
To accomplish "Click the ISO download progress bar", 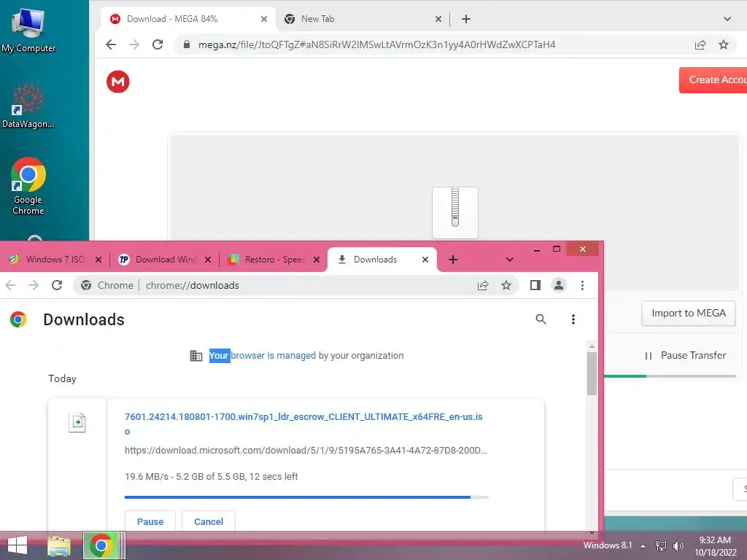I will 306,497.
